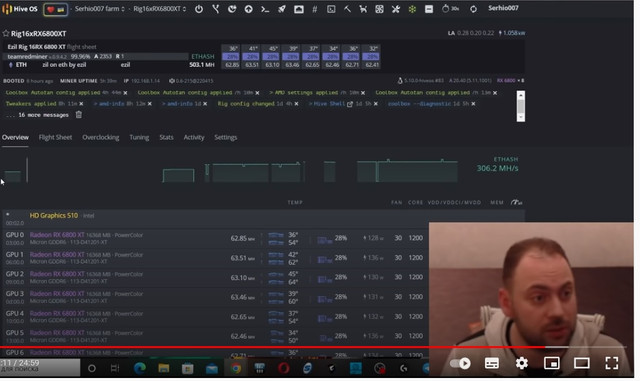The height and width of the screenshot is (381, 640).
Task: Open the Rig16xRX6800XT rig selector dropdown
Action: pos(160,9)
